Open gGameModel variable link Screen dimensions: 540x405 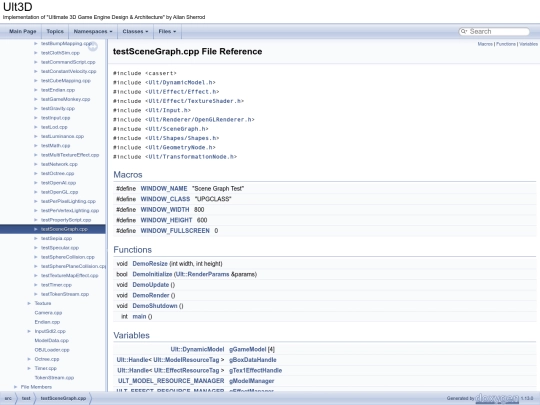point(248,350)
